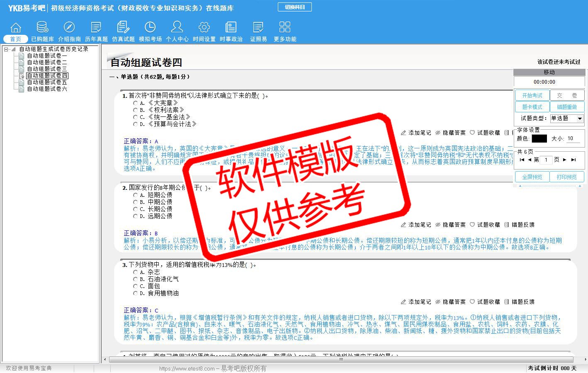Click the 切换科目 button

tap(295, 7)
